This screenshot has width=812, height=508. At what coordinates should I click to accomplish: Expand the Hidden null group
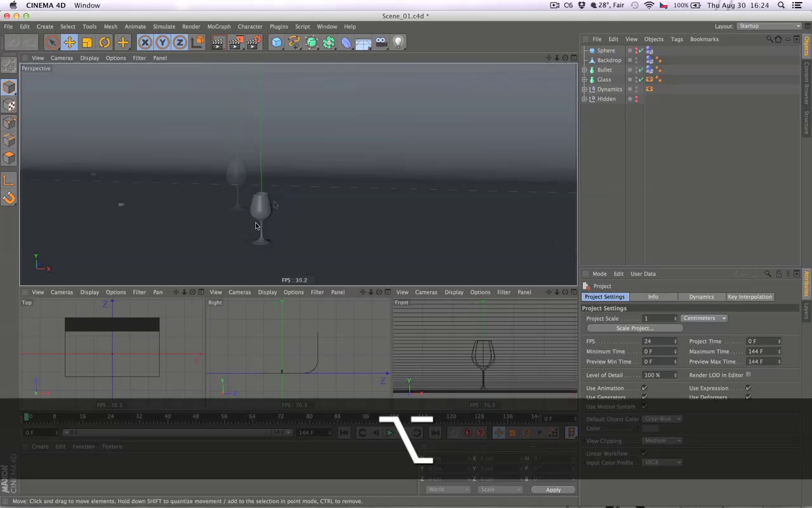pyautogui.click(x=584, y=99)
